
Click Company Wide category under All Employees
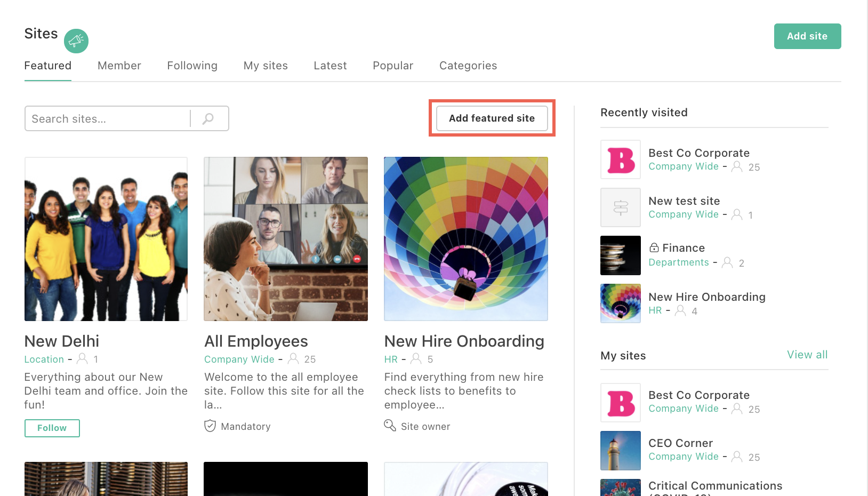tap(239, 359)
